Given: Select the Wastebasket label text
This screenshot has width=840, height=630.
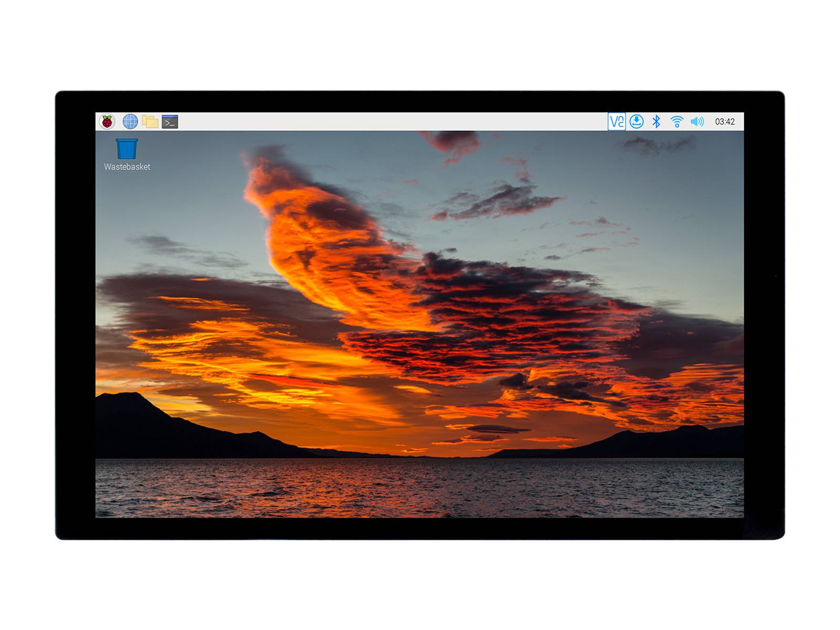Looking at the screenshot, I should tap(128, 168).
